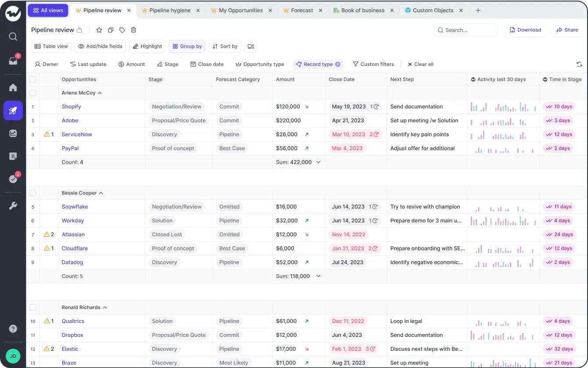Viewport: 588px width, 368px height.
Task: Select the rocket pipeline icon in sidebar
Action: click(13, 111)
